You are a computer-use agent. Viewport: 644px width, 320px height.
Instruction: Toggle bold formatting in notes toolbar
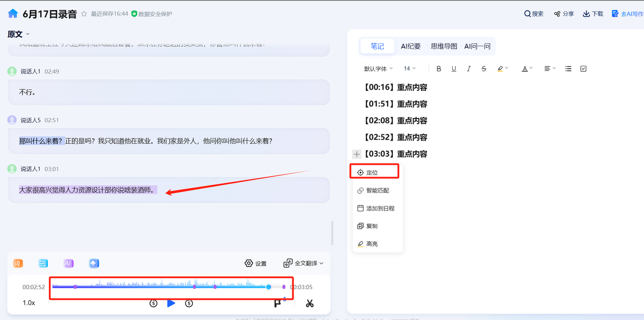coord(439,69)
